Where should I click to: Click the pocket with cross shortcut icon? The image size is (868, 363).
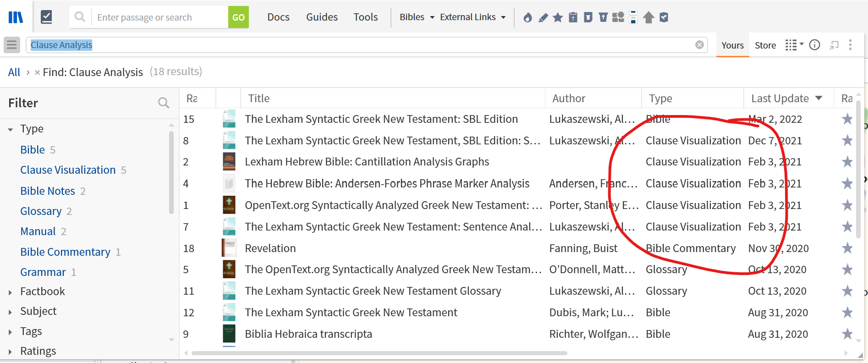603,17
